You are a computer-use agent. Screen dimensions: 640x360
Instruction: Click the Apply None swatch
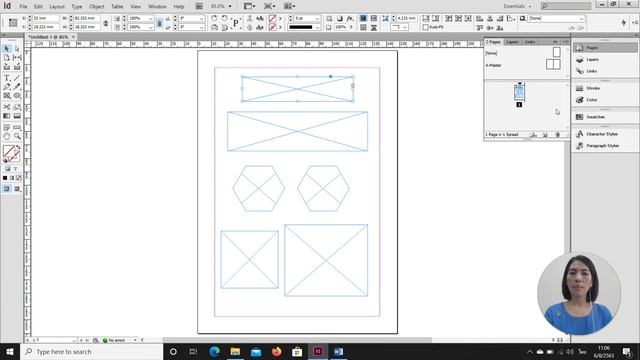point(18,178)
